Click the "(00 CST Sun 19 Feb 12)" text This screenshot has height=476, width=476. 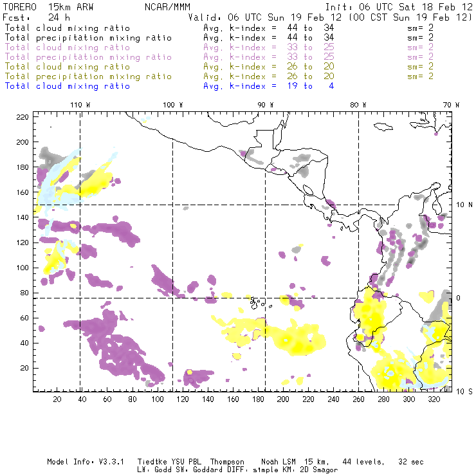410,17
